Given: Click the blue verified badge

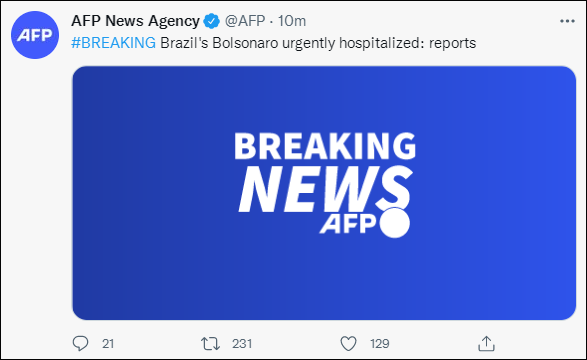Looking at the screenshot, I should 211,21.
